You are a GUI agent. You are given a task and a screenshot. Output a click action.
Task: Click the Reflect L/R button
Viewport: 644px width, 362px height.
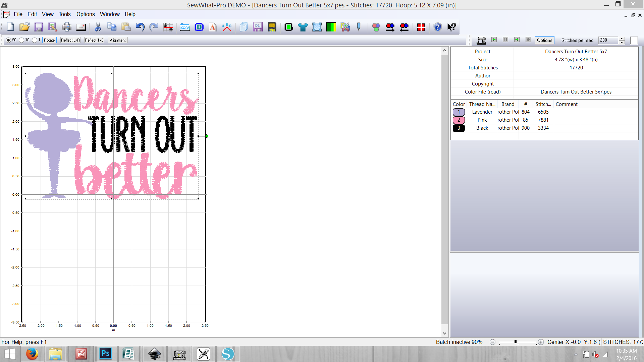pos(70,40)
